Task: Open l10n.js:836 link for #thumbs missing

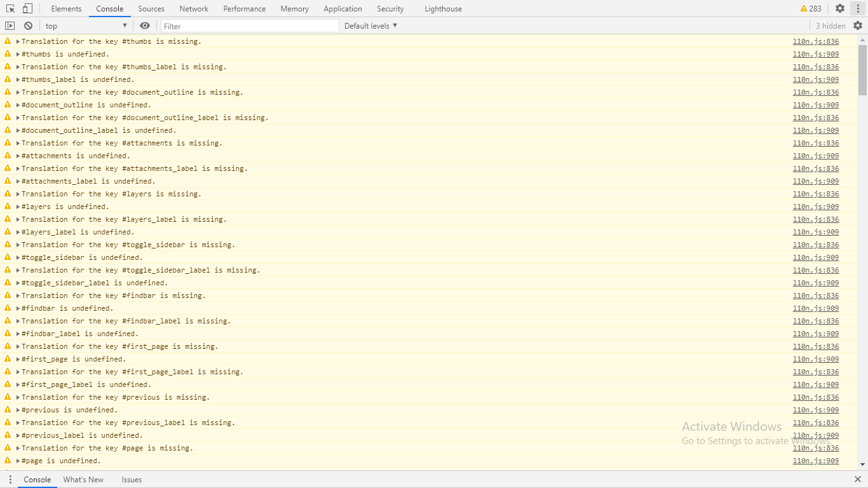Action: point(816,41)
